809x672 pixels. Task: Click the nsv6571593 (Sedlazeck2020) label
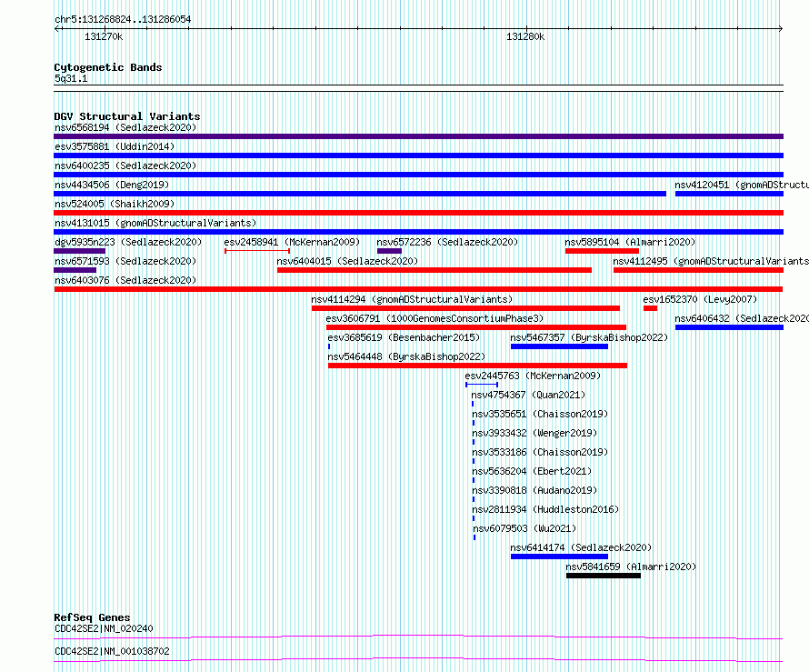(x=125, y=261)
